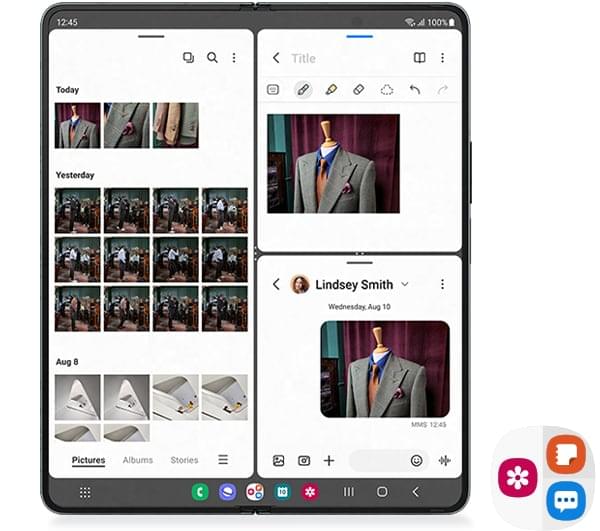Undo the last note action
Image resolution: width=600 pixels, height=531 pixels.
pyautogui.click(x=414, y=90)
